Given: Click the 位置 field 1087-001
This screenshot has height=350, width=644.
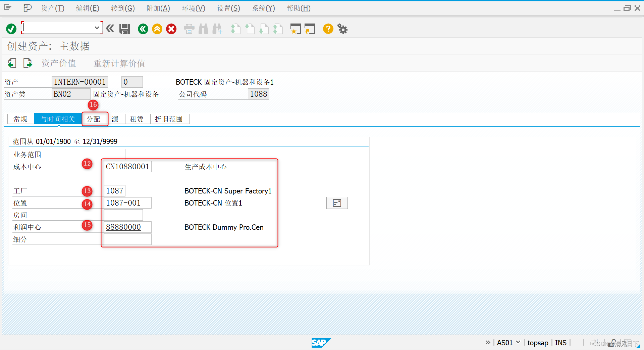Looking at the screenshot, I should (x=127, y=203).
